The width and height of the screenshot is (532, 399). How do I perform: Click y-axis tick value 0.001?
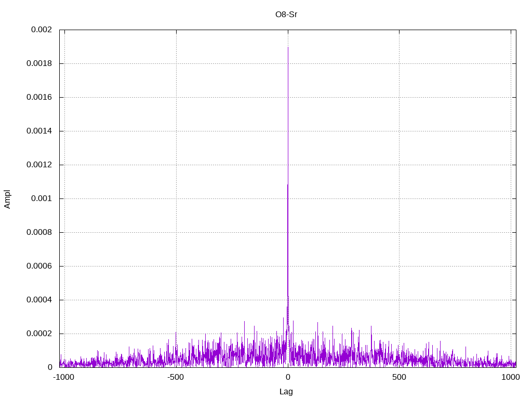[42, 198]
